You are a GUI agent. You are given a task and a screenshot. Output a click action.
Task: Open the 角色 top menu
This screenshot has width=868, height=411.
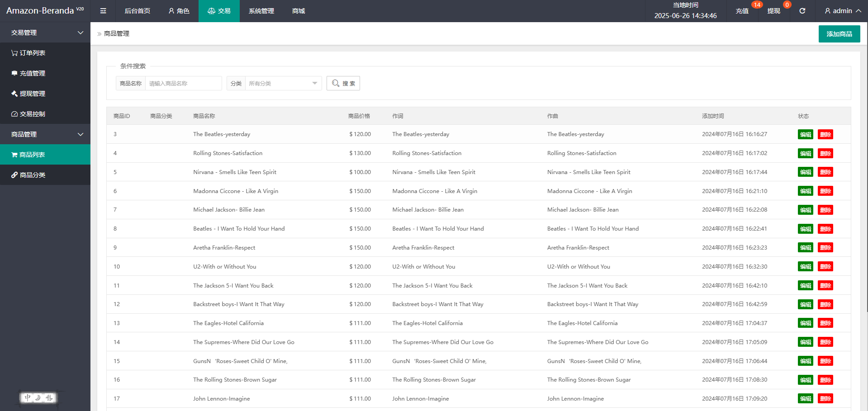coord(179,11)
